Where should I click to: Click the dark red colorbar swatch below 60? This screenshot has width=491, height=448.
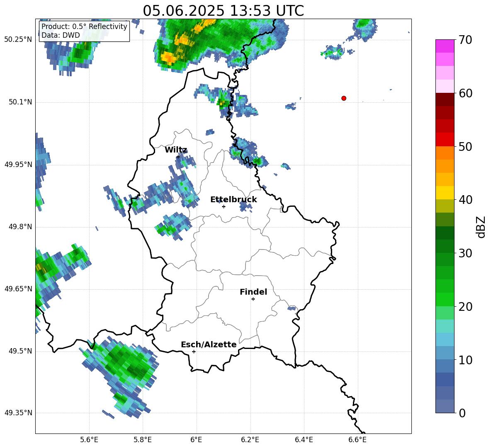pos(445,99)
